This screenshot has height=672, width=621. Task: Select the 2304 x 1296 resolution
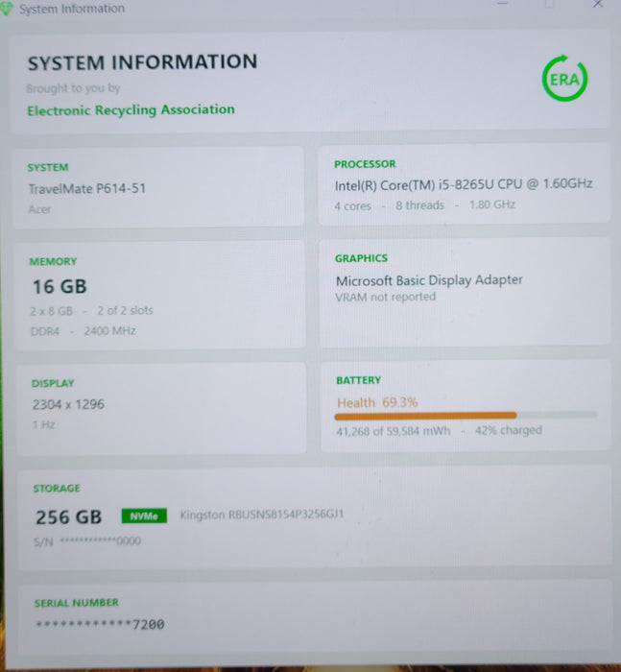(x=68, y=404)
